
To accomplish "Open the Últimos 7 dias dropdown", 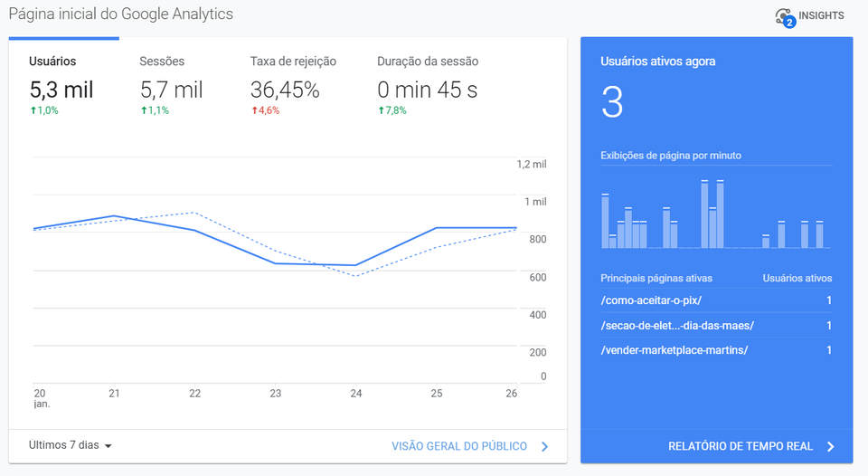I will pyautogui.click(x=71, y=445).
